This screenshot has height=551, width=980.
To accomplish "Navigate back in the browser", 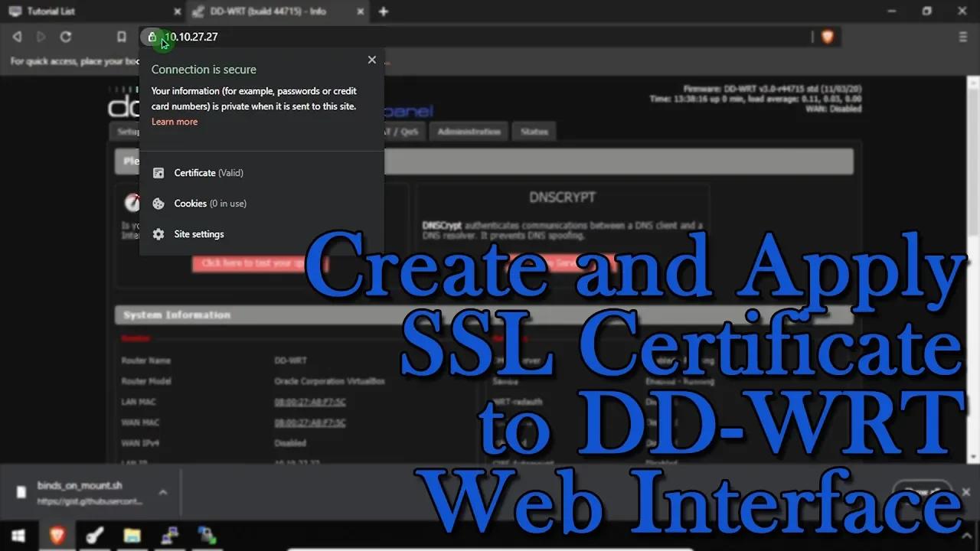I will pos(17,36).
